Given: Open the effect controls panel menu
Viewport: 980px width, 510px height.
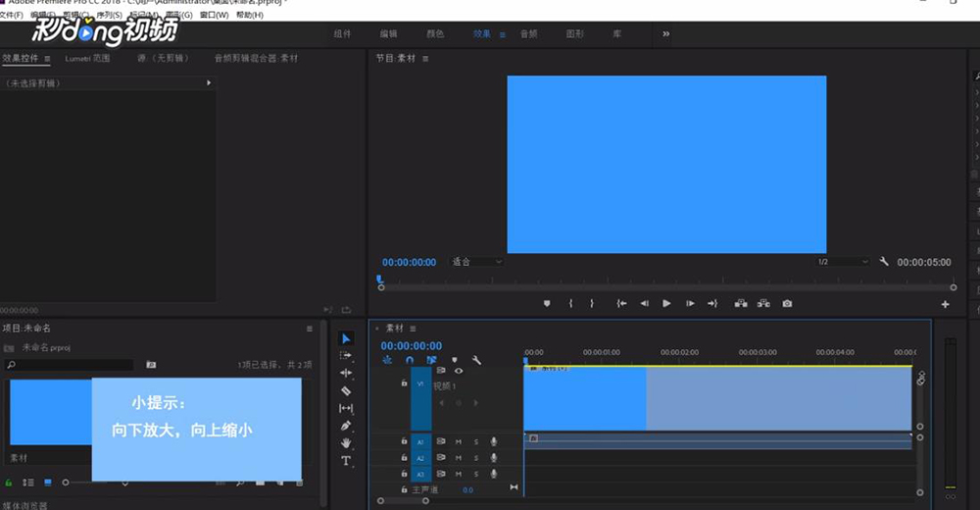Looking at the screenshot, I should coord(47,58).
